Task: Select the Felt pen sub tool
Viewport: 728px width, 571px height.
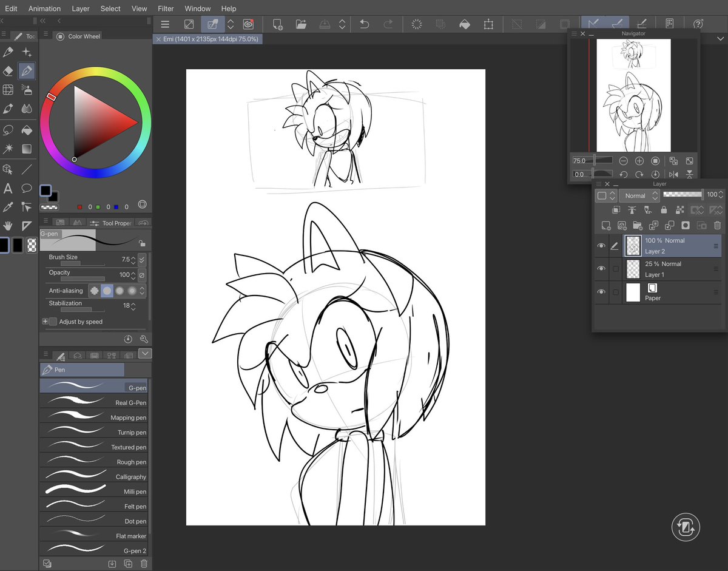Action: pyautogui.click(x=93, y=504)
